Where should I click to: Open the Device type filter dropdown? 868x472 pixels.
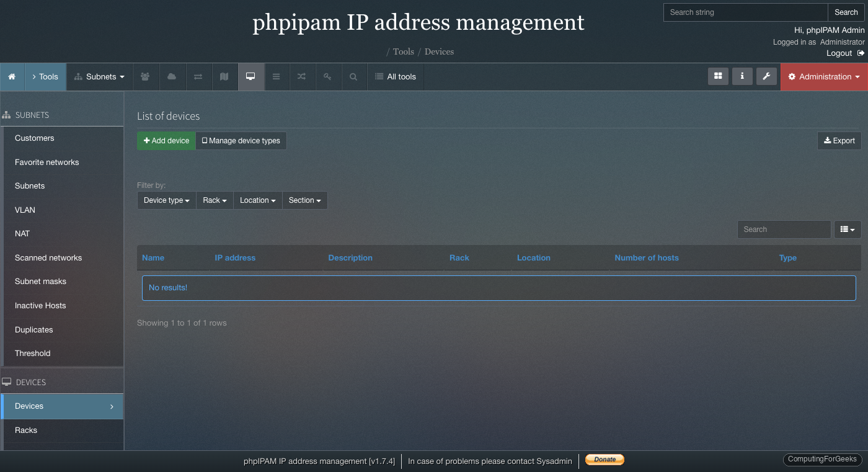click(x=166, y=200)
